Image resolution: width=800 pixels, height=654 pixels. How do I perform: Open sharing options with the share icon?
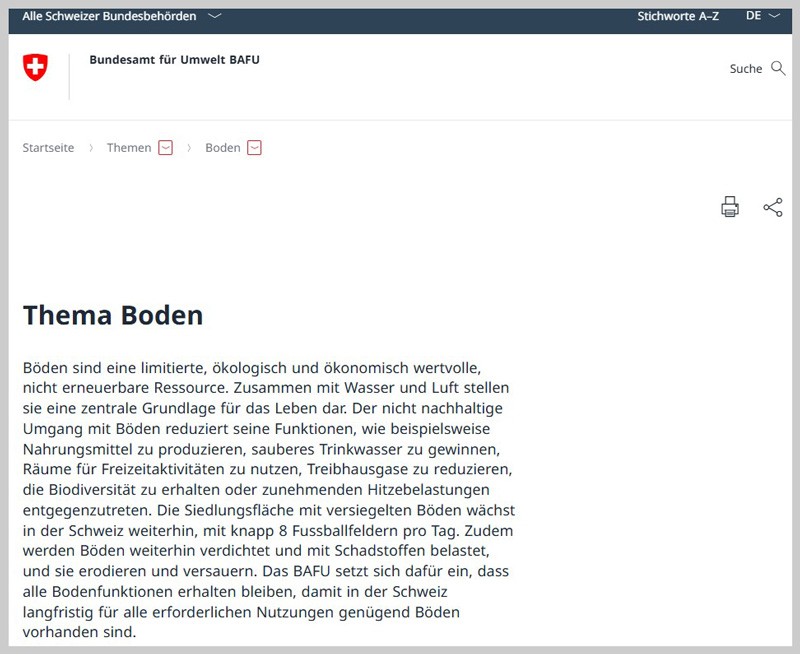(773, 207)
